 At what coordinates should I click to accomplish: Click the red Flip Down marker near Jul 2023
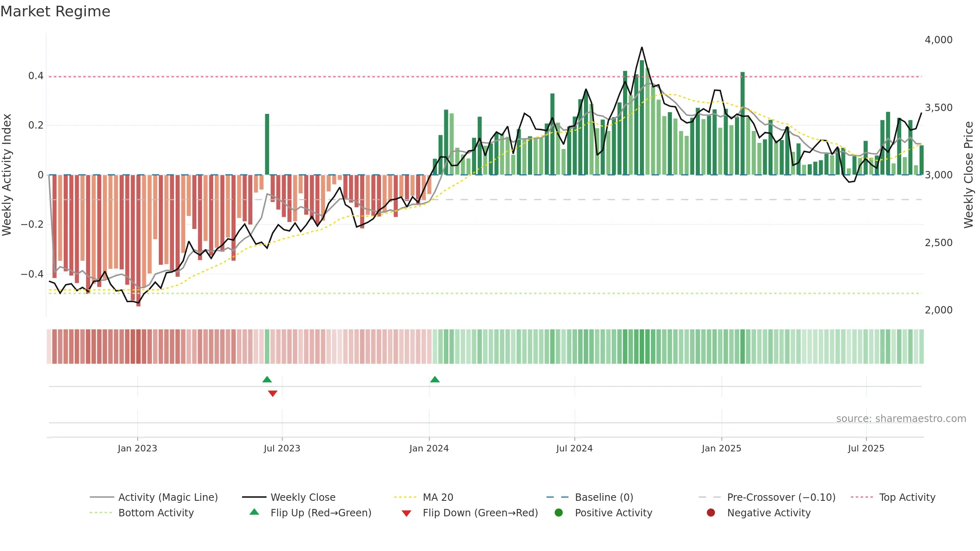point(273,393)
